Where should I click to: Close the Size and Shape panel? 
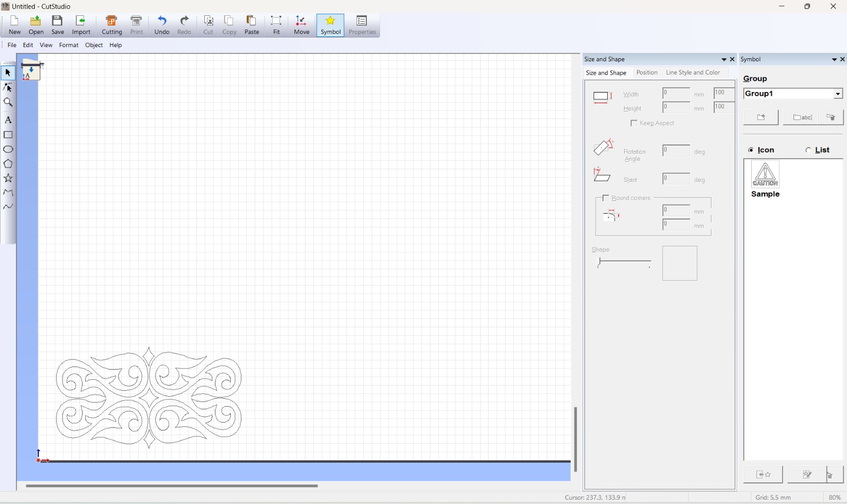pos(732,60)
